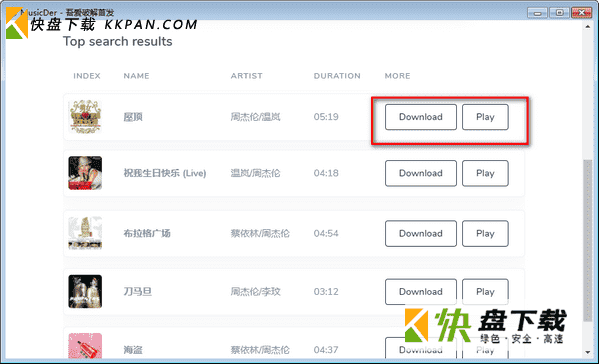Play the song 屋顶
599x364 pixels.
pyautogui.click(x=485, y=117)
